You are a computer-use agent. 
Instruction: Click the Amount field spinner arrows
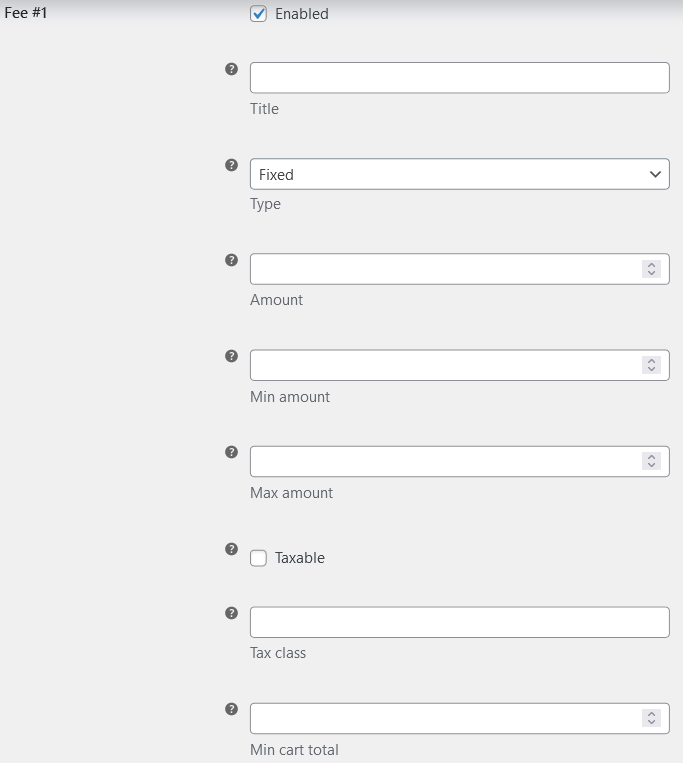(651, 269)
